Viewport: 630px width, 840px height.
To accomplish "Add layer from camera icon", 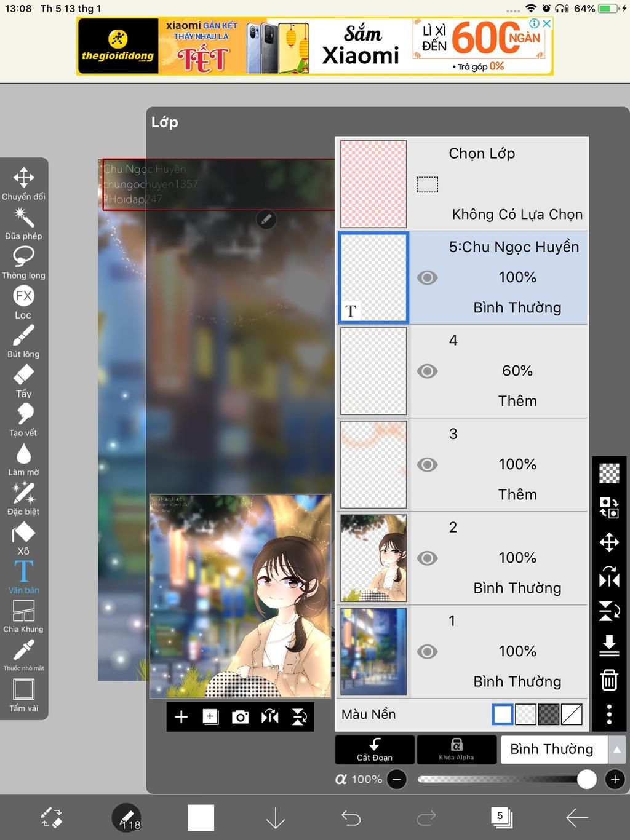I will 240,717.
